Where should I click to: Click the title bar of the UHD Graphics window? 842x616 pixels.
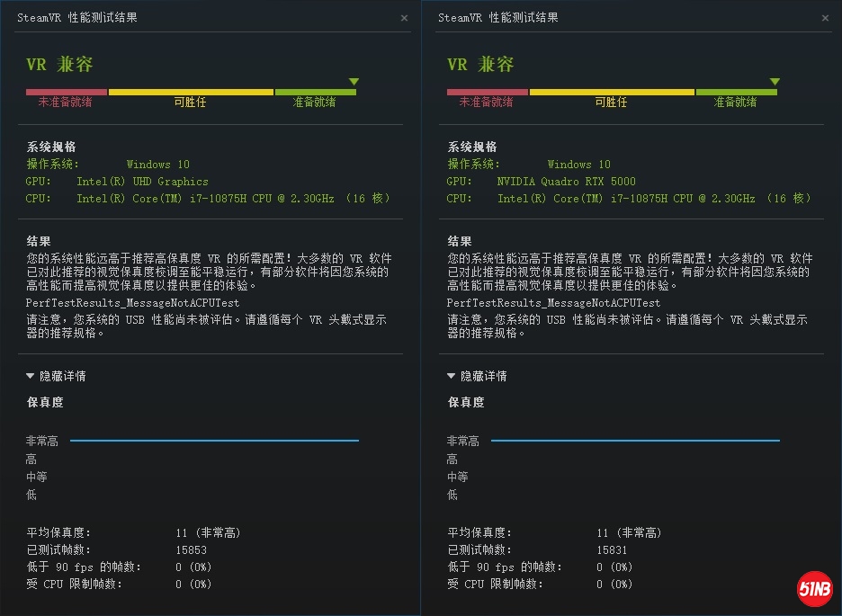click(180, 18)
